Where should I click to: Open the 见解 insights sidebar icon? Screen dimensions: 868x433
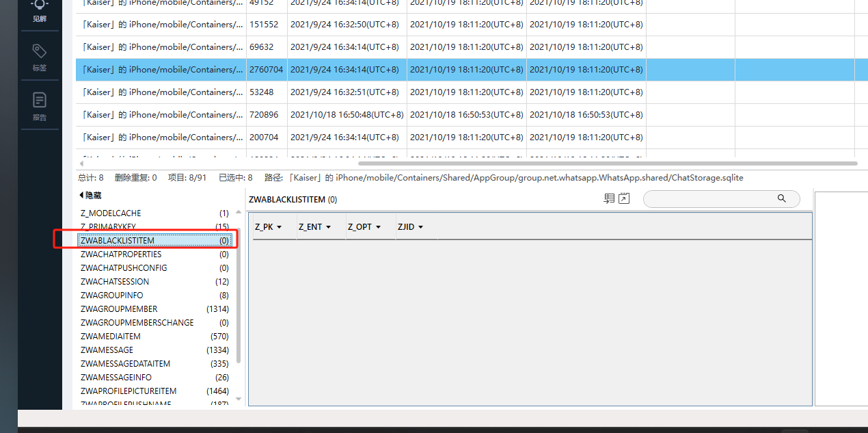(x=40, y=10)
